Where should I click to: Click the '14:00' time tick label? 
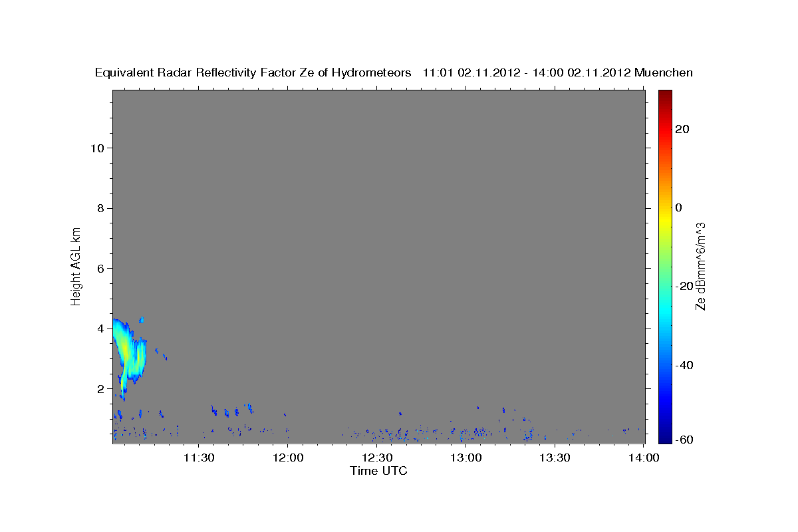[x=644, y=458]
